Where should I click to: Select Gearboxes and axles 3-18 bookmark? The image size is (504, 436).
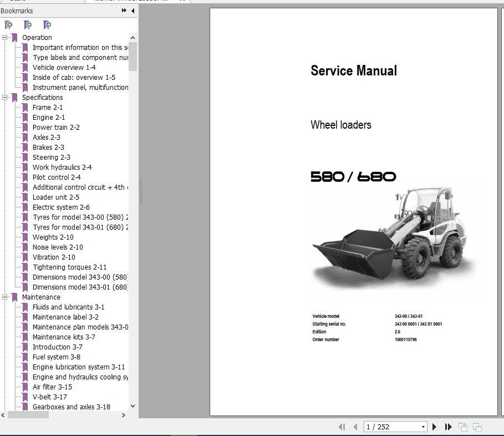(72, 407)
